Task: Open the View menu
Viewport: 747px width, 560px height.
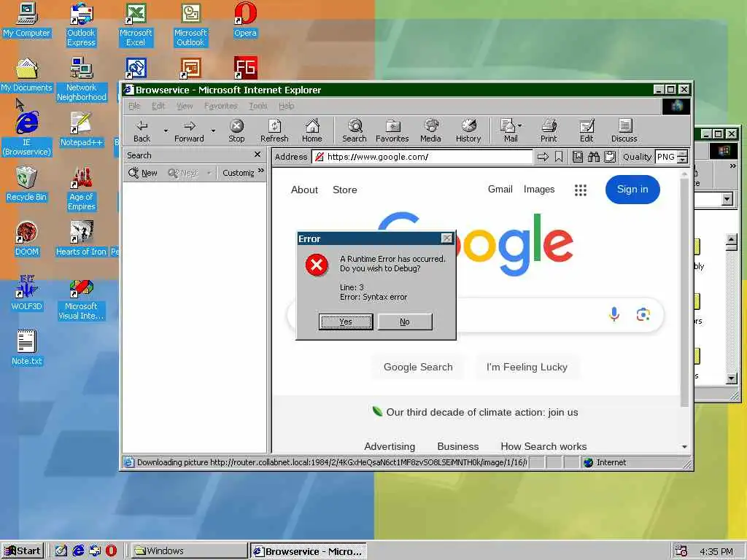Action: [x=185, y=106]
